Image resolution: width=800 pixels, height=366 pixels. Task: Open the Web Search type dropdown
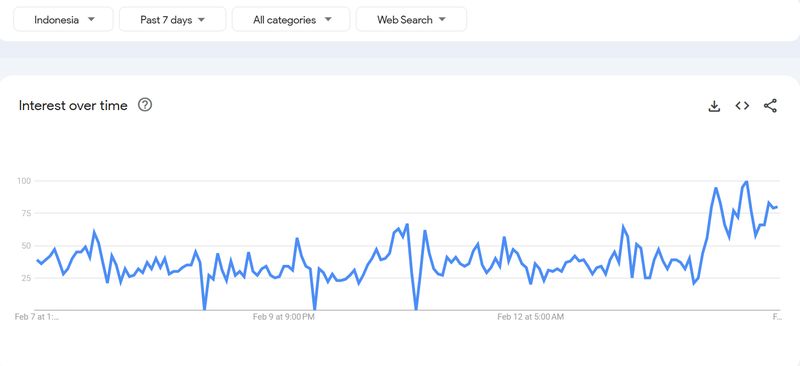(411, 20)
